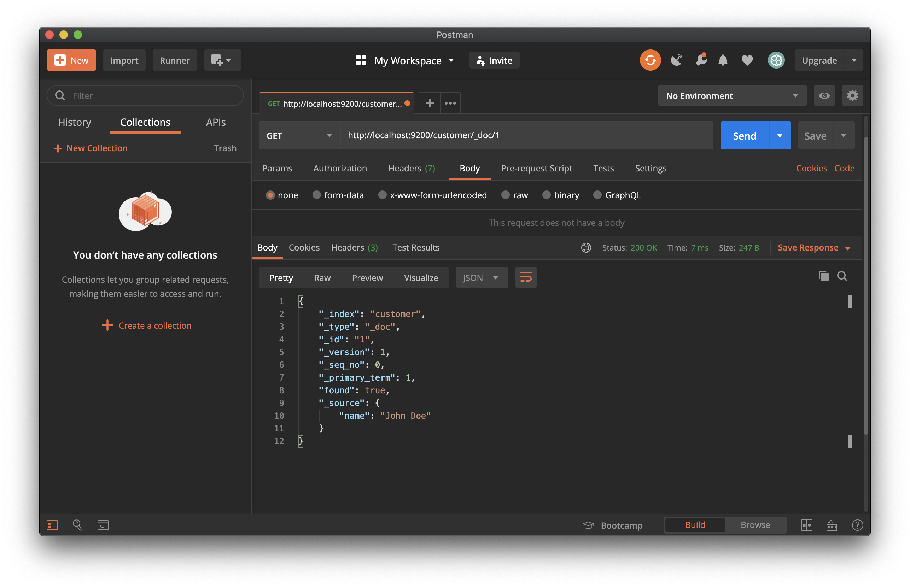Open the Pre-request Script tab

[x=536, y=169]
